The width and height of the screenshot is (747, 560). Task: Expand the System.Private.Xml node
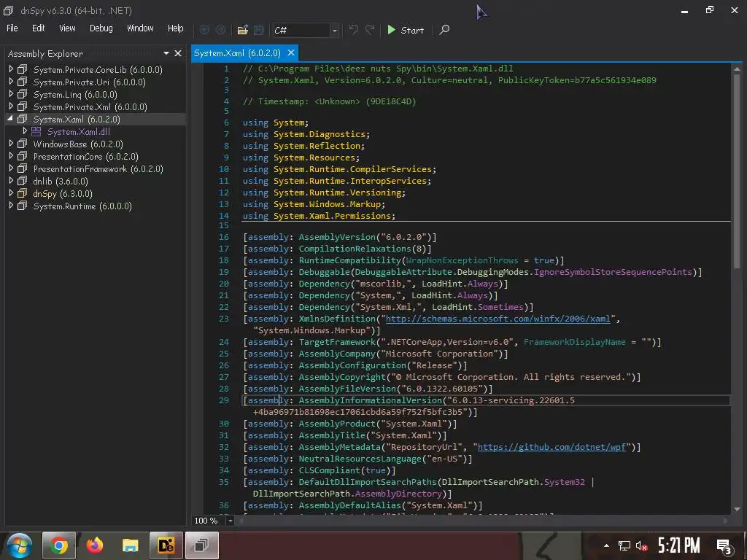point(11,106)
